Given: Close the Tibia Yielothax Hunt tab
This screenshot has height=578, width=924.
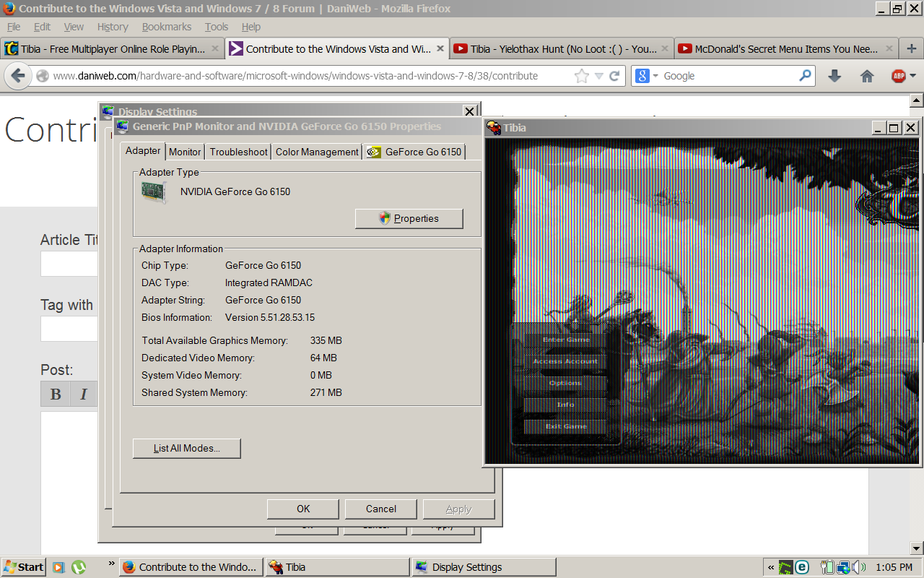Looking at the screenshot, I should (x=664, y=49).
